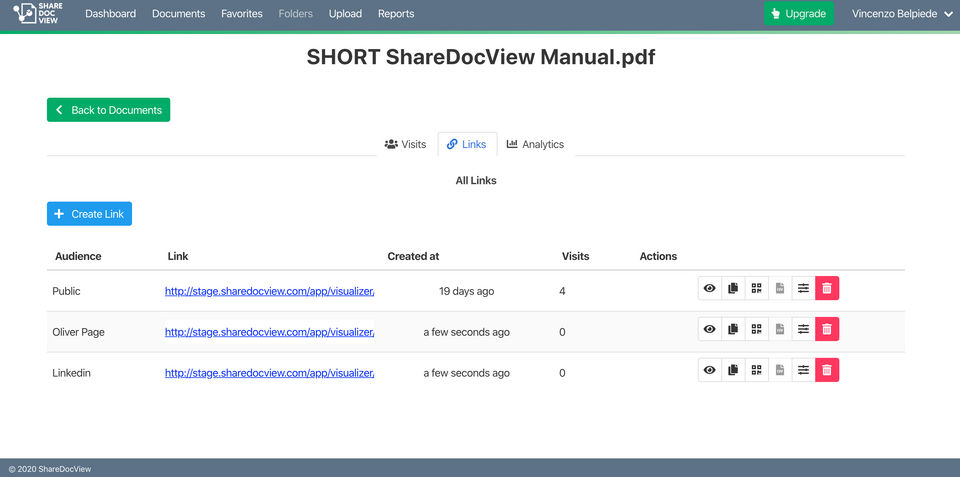Screen dimensions: 960x477
Task: Delete the Oliver Page link
Action: (827, 329)
